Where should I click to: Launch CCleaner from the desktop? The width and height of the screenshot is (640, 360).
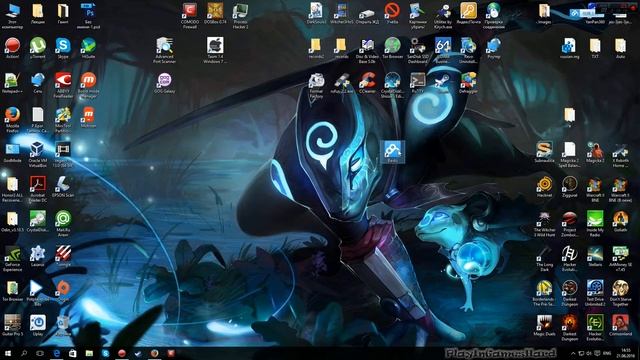tap(367, 83)
